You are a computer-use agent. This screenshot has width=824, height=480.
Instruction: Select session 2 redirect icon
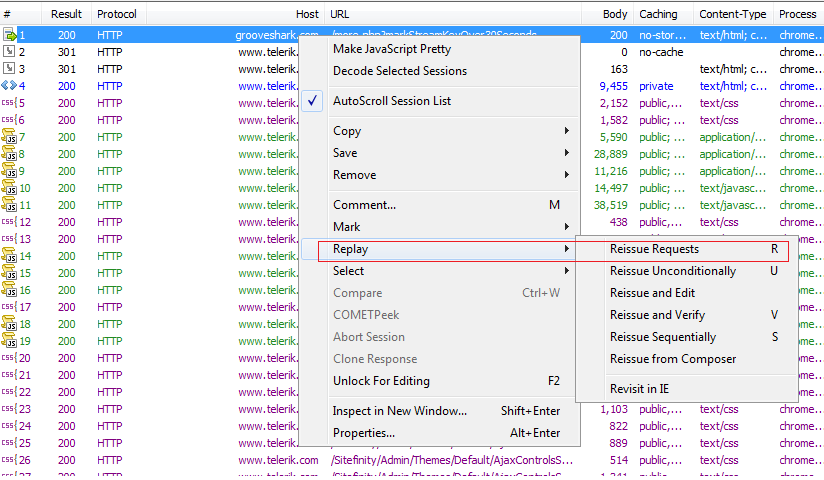[x=9, y=52]
